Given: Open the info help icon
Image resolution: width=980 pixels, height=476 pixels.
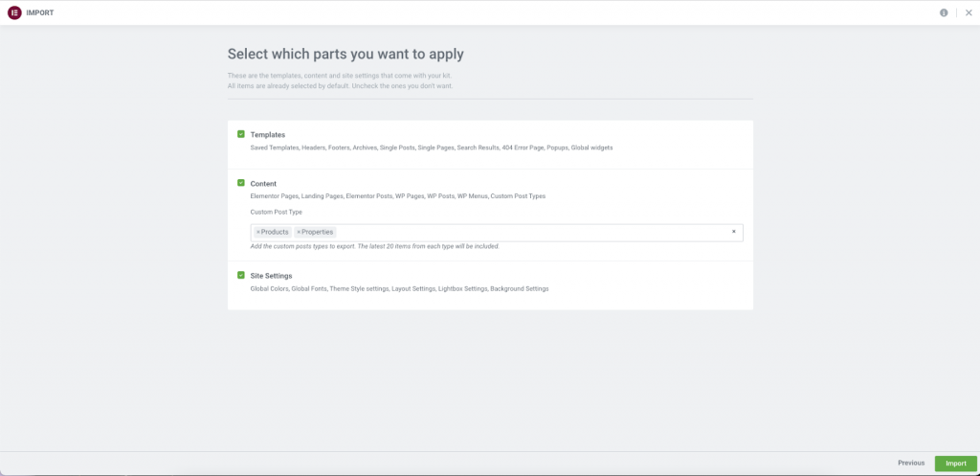Looking at the screenshot, I should pyautogui.click(x=944, y=12).
